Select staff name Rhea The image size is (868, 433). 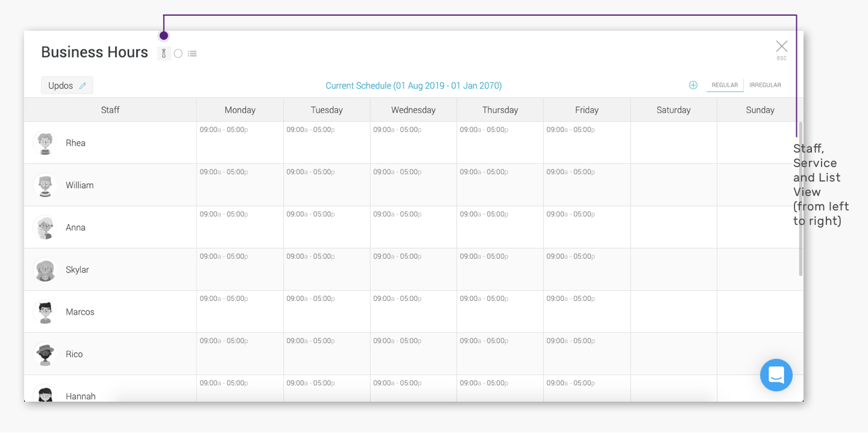click(75, 143)
